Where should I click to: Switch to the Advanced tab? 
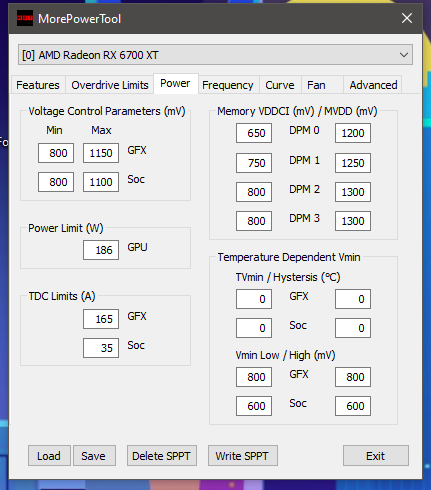[373, 85]
